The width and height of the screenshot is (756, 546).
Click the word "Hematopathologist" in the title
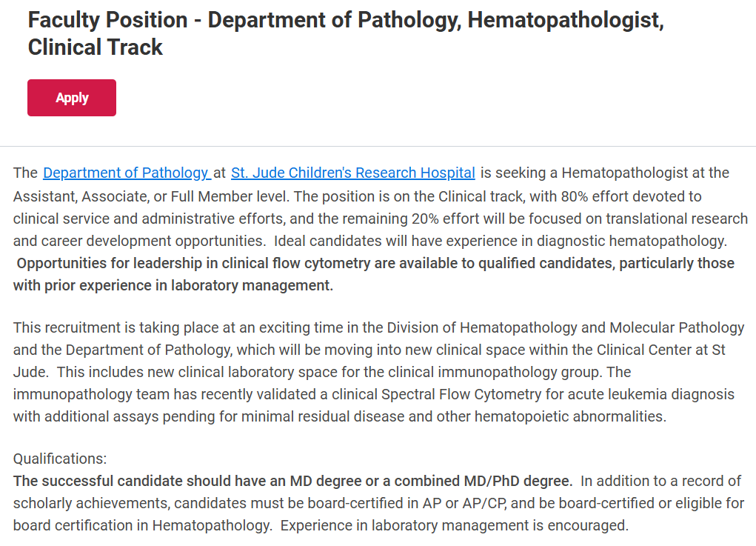coord(566,20)
